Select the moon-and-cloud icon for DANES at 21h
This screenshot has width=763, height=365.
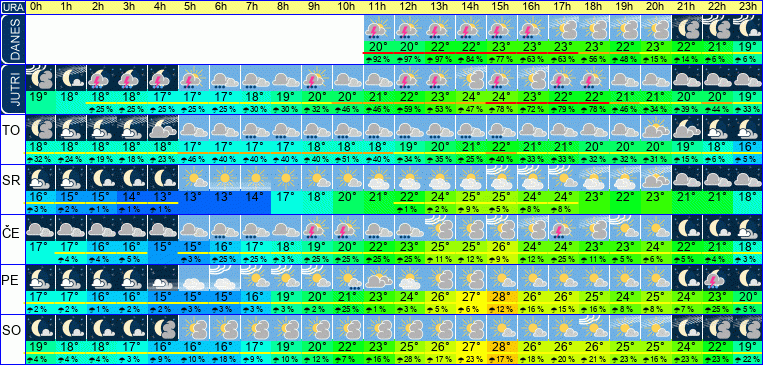pyautogui.click(x=687, y=28)
